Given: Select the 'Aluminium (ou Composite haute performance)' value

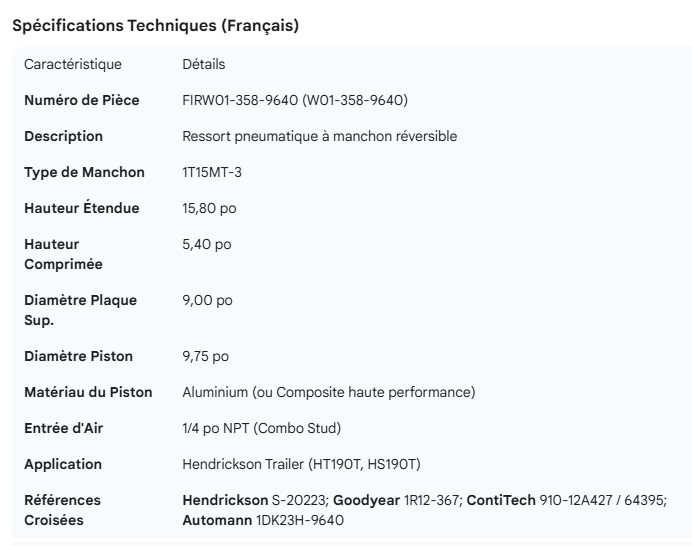Looking at the screenshot, I should (x=329, y=392).
